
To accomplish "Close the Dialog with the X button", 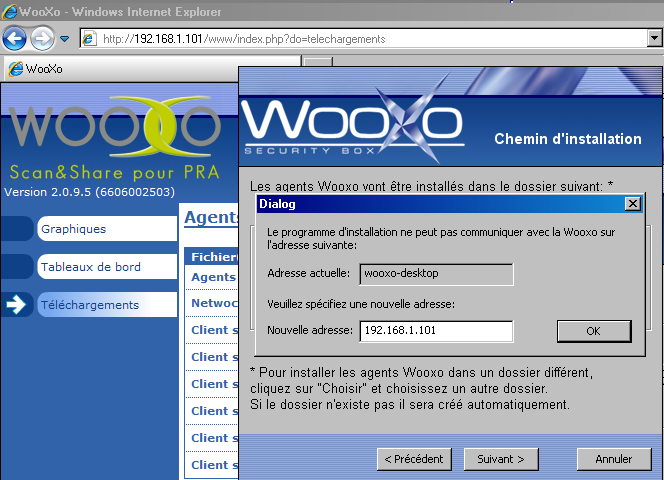I will click(633, 204).
